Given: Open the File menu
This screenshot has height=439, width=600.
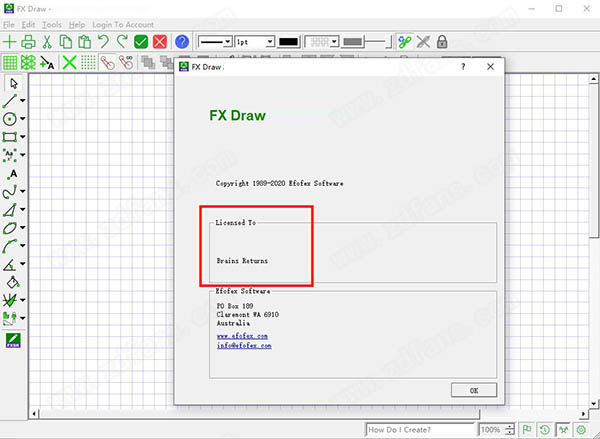Looking at the screenshot, I should [x=8, y=24].
